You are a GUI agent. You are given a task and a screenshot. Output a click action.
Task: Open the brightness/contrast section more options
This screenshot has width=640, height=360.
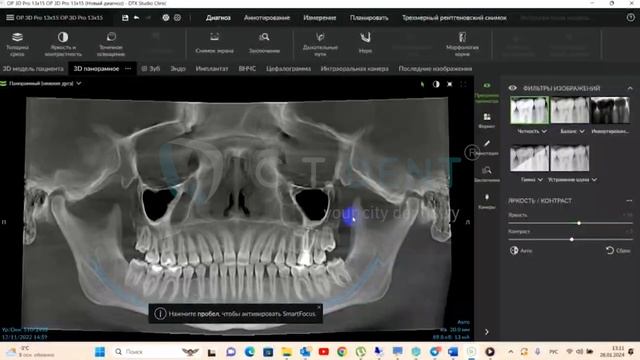[x=629, y=200]
